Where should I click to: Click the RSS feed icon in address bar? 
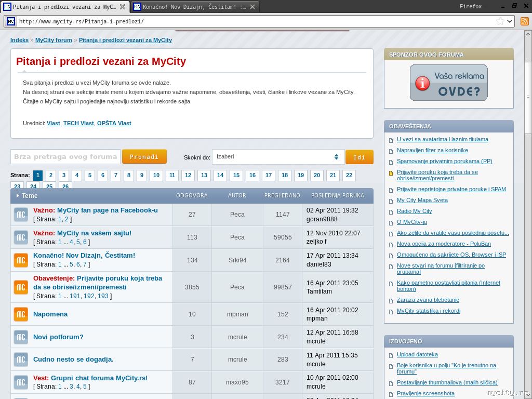(525, 21)
